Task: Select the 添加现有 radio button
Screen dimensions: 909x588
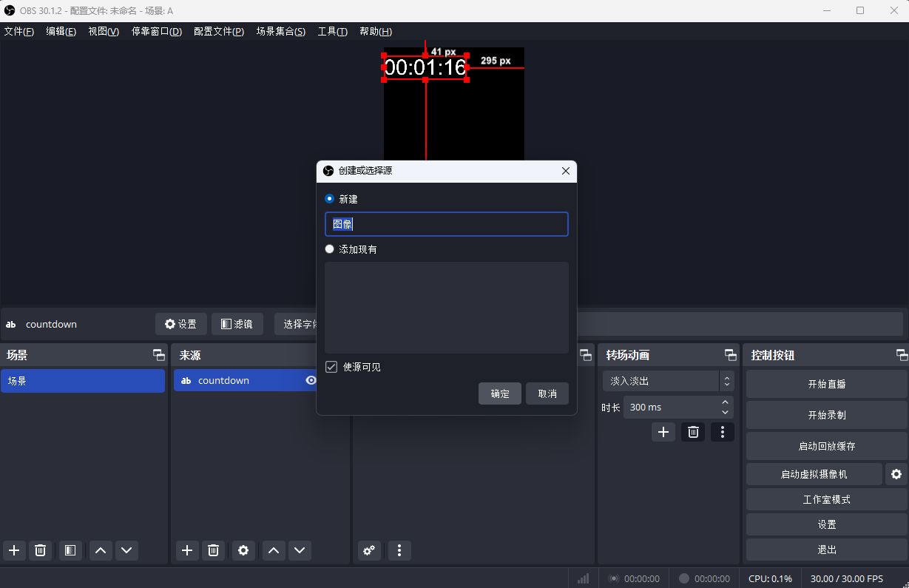Action: (329, 249)
